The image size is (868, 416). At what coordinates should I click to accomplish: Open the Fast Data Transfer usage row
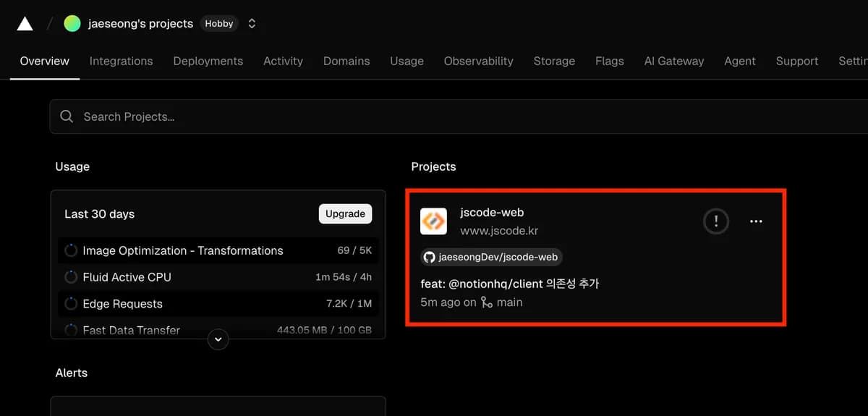click(x=218, y=330)
